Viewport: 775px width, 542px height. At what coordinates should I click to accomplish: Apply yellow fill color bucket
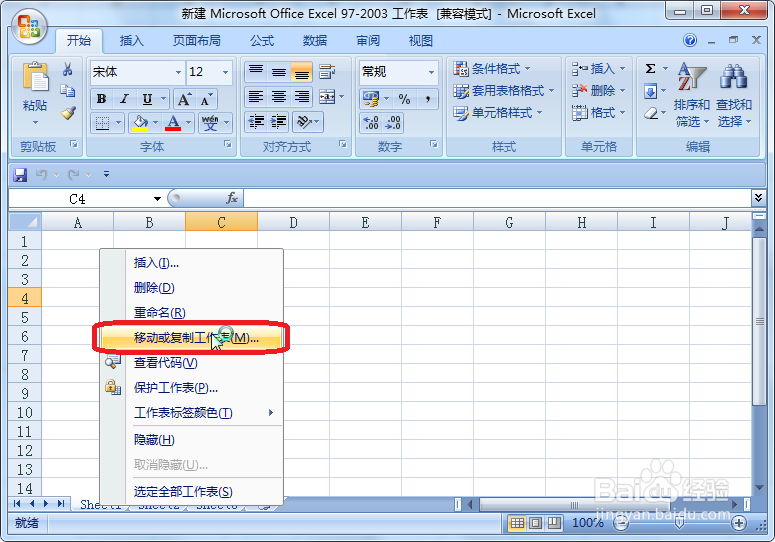(140, 123)
